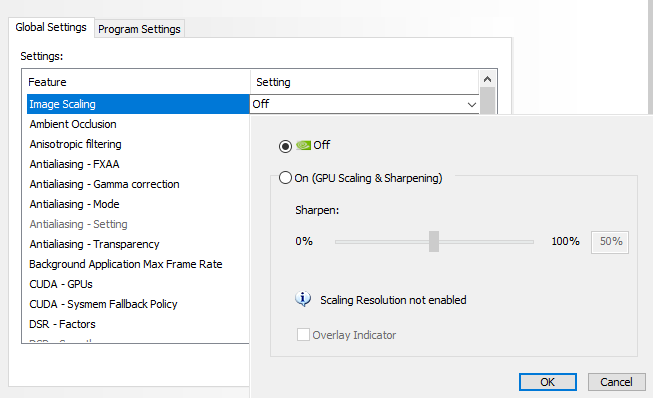653x398 pixels.
Task: Select the Antialiasing - FXAA row
Action: tap(138, 164)
